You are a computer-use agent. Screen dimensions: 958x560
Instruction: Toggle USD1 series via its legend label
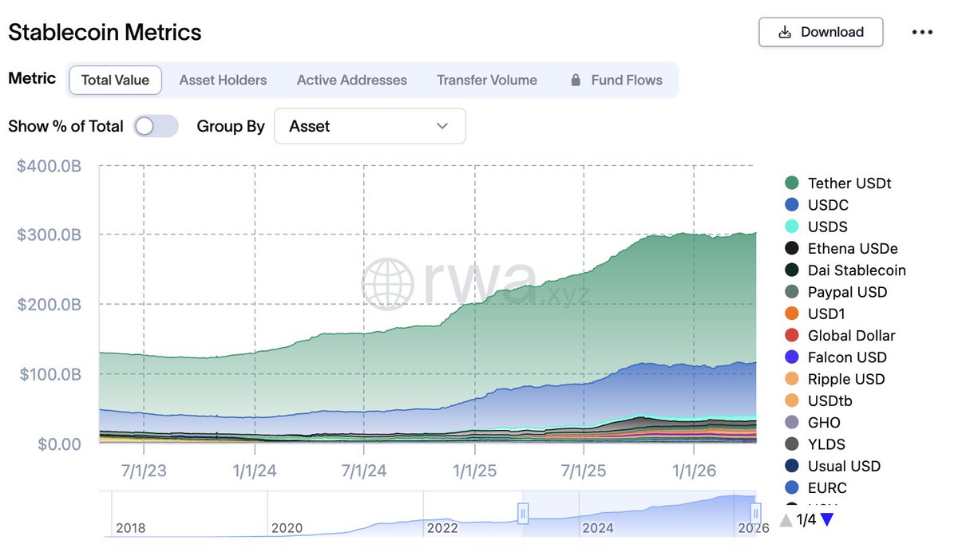pyautogui.click(x=826, y=314)
